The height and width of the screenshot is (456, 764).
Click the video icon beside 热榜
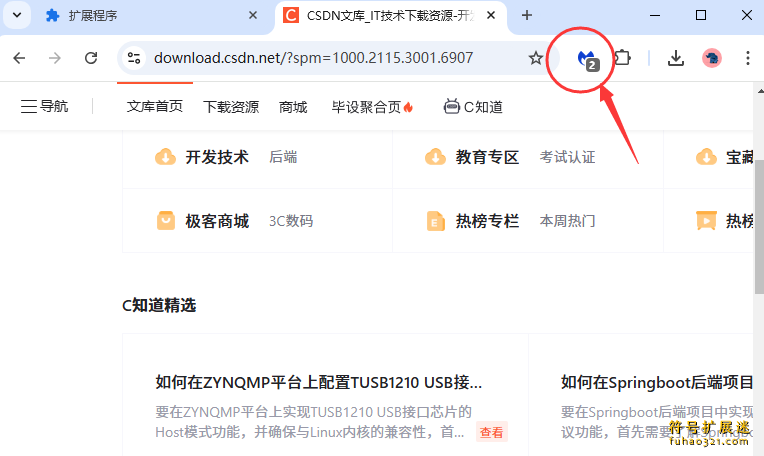click(706, 220)
